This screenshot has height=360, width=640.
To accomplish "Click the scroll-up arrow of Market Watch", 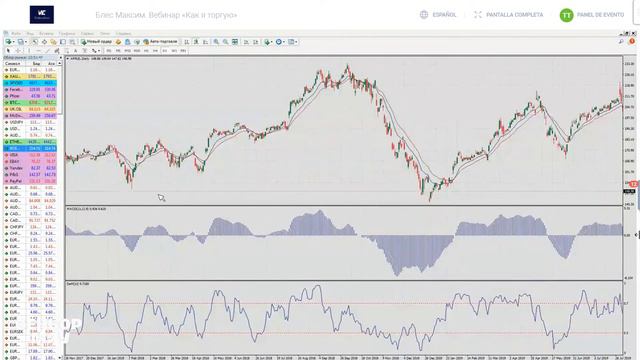I will click(x=60, y=64).
